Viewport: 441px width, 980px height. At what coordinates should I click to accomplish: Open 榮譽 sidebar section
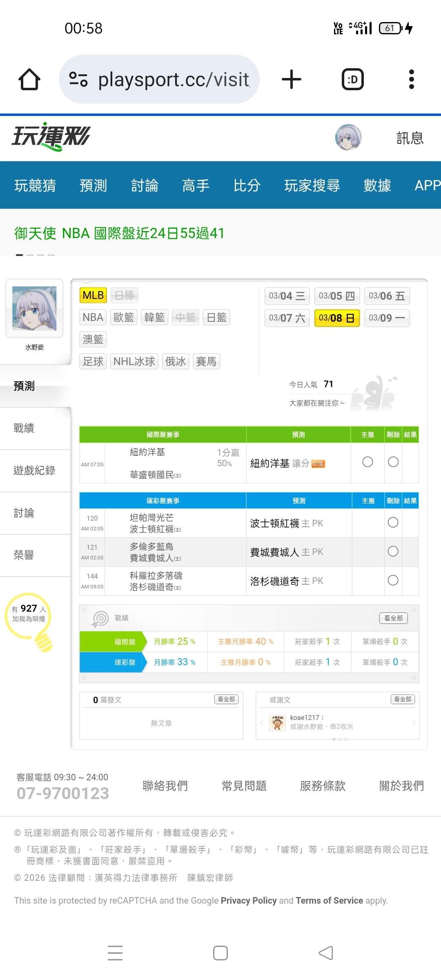pos(35,555)
